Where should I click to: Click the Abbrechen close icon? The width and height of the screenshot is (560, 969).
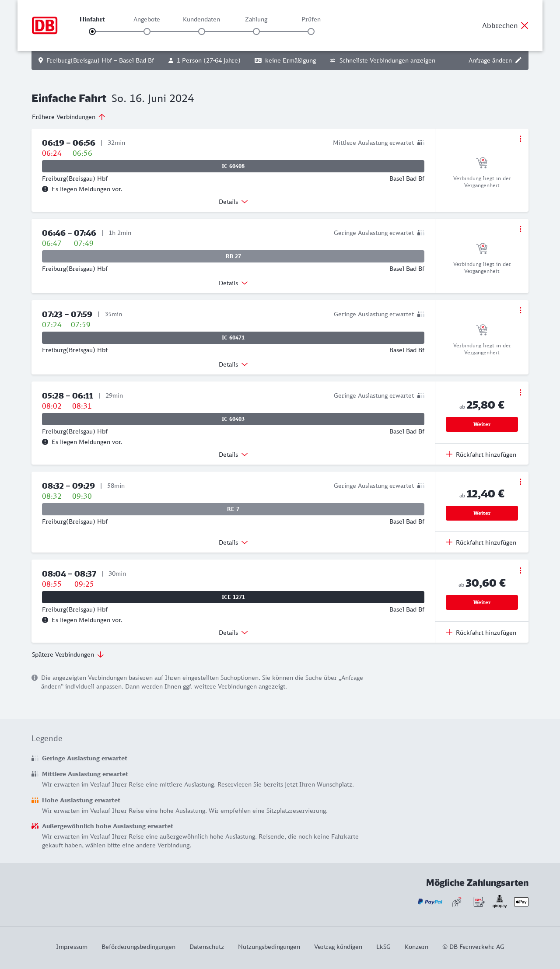(525, 25)
